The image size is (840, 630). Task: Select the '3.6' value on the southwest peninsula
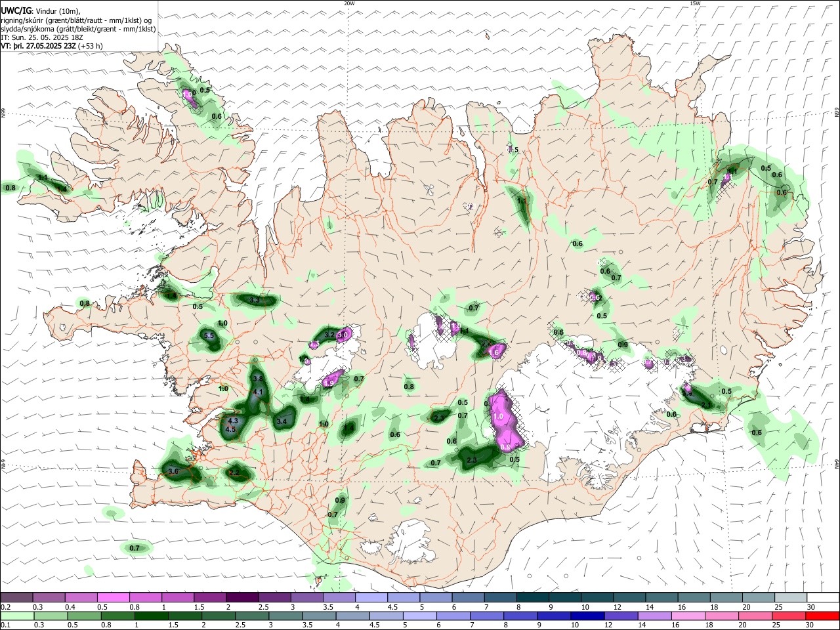click(173, 471)
